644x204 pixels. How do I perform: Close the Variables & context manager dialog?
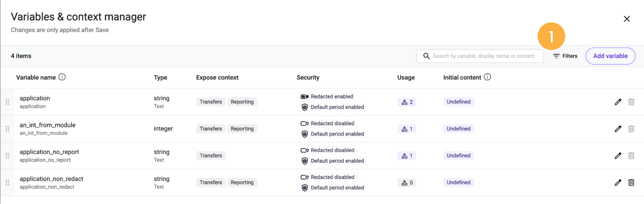point(627,19)
